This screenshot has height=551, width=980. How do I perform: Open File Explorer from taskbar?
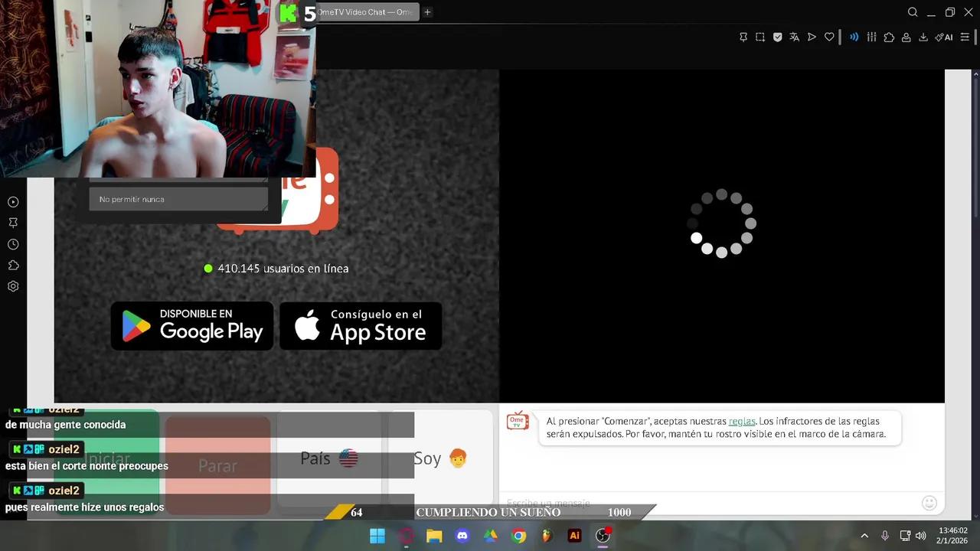(x=434, y=536)
